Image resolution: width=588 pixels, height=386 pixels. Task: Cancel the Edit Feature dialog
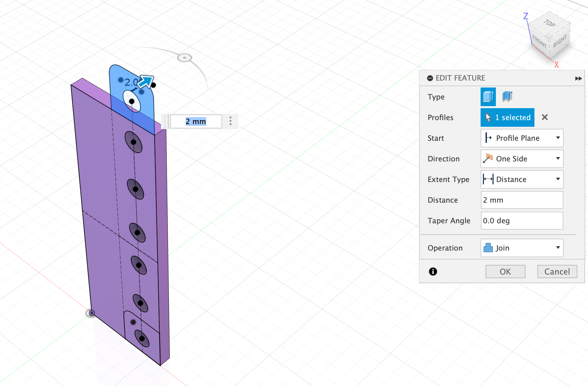[557, 272]
